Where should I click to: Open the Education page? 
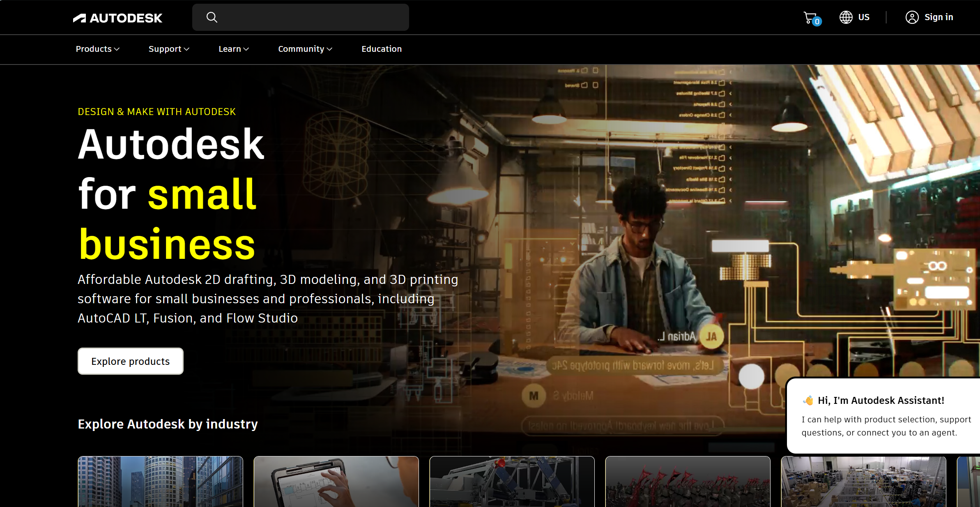[382, 49]
